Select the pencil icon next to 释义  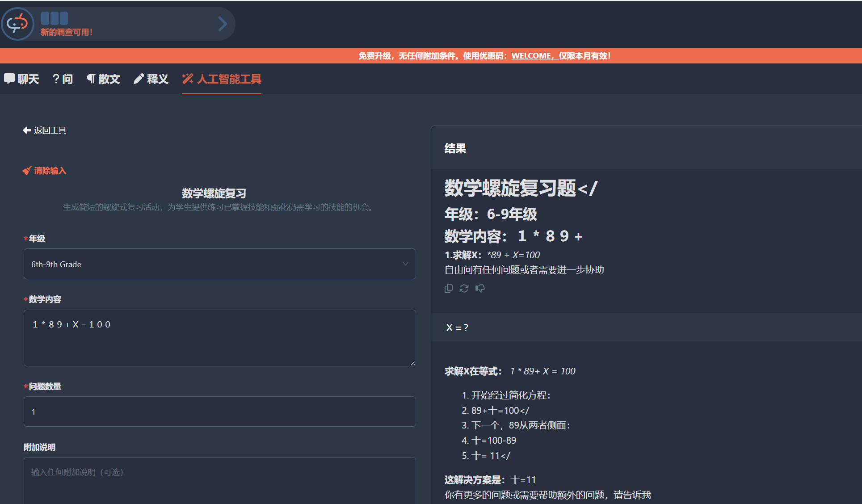tap(139, 79)
